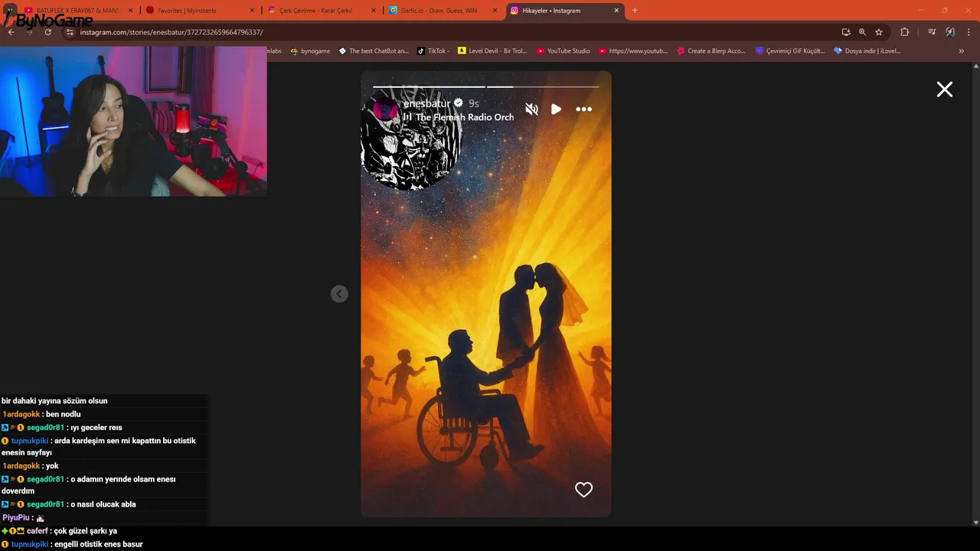
Task: Open the Create a Blerp Acco... bookmark
Action: pos(710,51)
